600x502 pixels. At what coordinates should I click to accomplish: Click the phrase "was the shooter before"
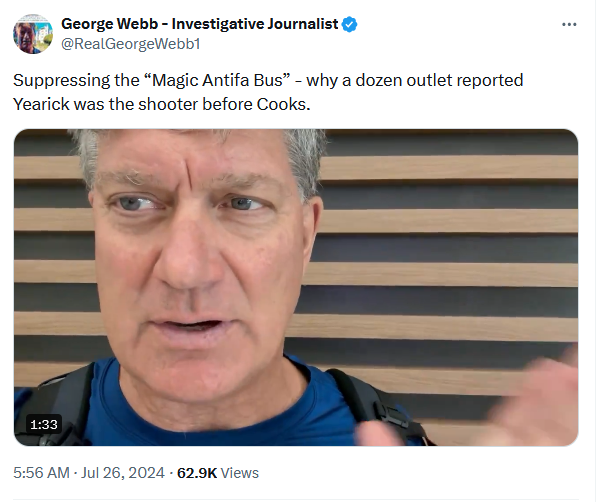[x=163, y=104]
